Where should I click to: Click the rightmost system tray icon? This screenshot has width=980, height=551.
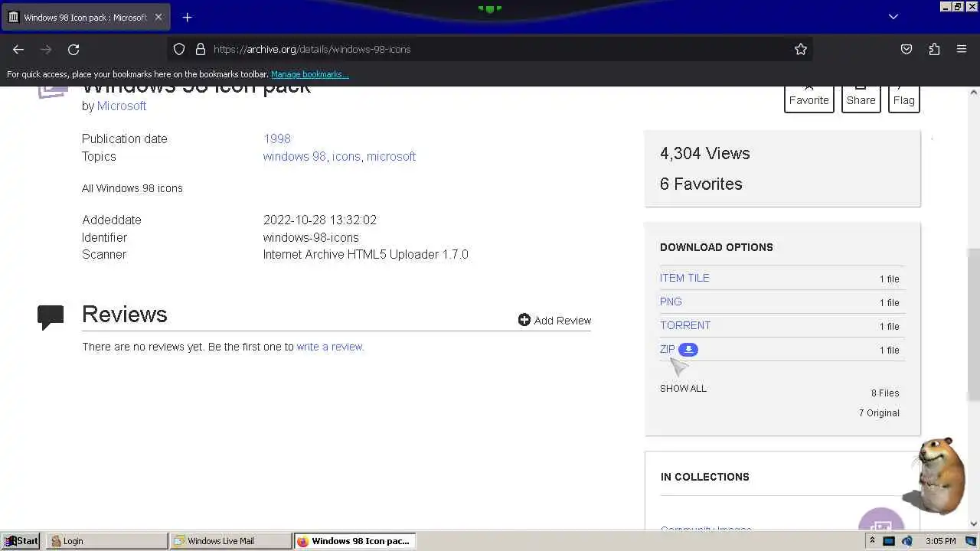(971, 541)
